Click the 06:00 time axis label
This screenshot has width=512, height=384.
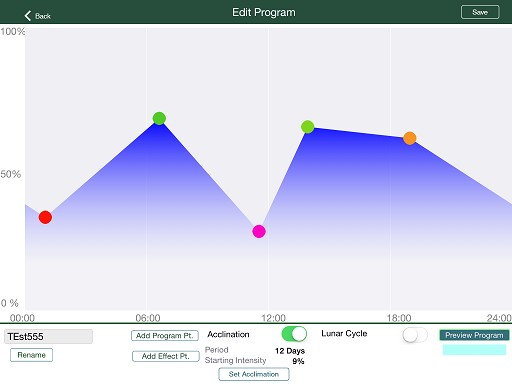(148, 318)
